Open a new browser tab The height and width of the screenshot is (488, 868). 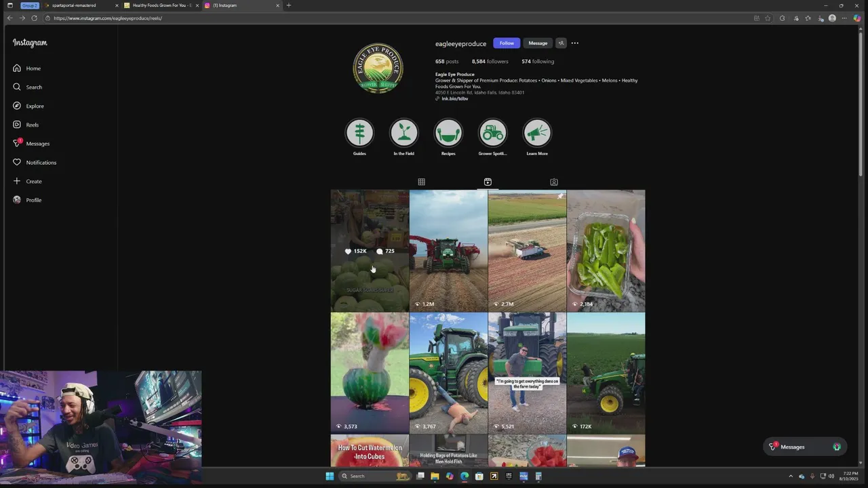[x=288, y=5]
